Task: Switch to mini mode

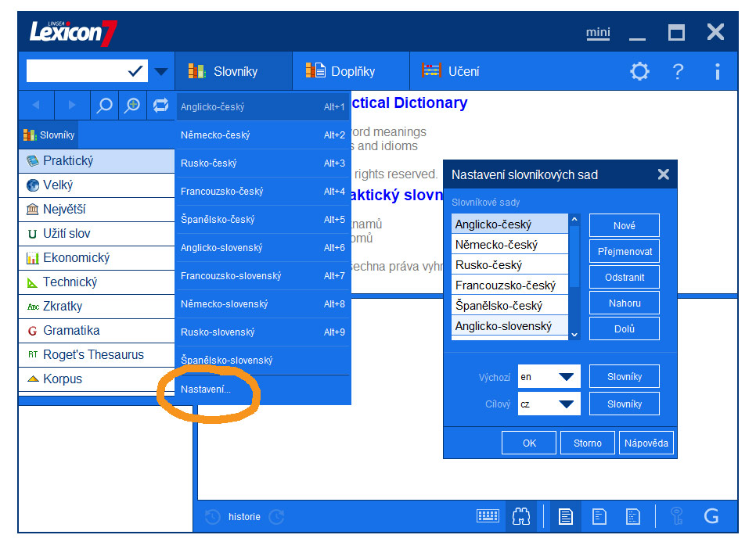Action: (598, 33)
